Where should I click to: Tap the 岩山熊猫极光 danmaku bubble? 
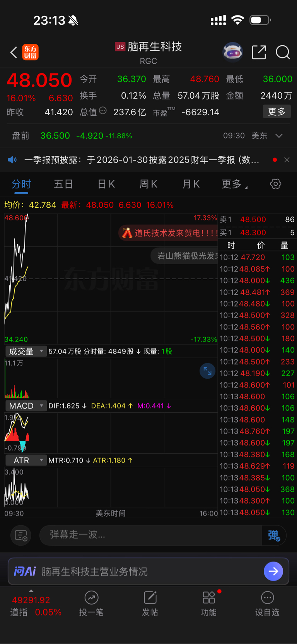[184, 256]
